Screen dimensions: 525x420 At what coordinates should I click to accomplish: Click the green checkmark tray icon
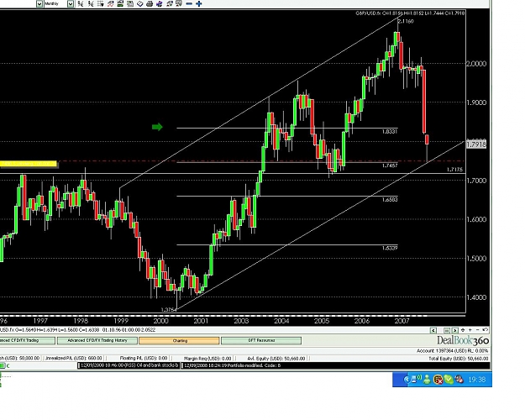[x=449, y=380]
